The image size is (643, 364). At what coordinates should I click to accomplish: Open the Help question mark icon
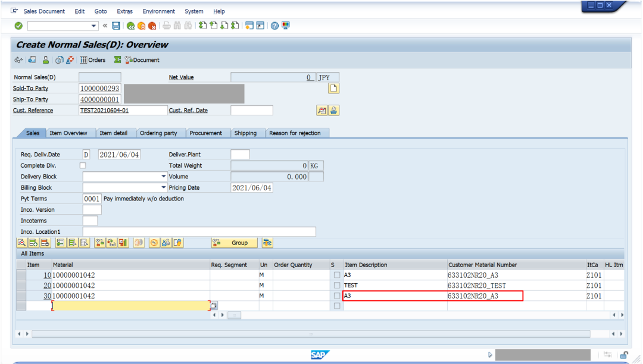click(274, 26)
